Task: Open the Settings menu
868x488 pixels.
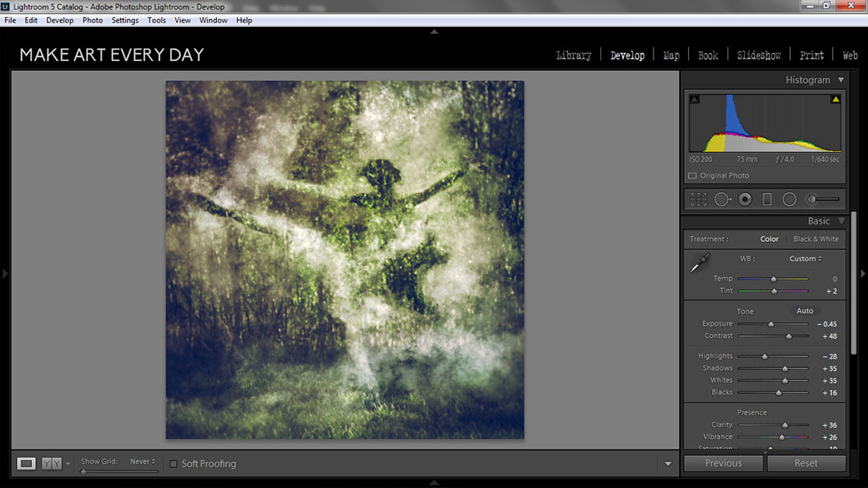Action: click(x=125, y=20)
